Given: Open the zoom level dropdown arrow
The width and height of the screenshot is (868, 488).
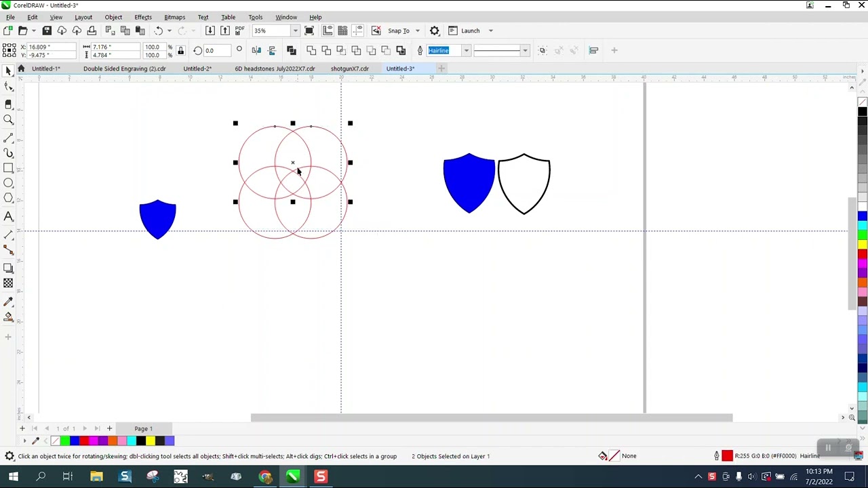Looking at the screenshot, I should coord(295,30).
